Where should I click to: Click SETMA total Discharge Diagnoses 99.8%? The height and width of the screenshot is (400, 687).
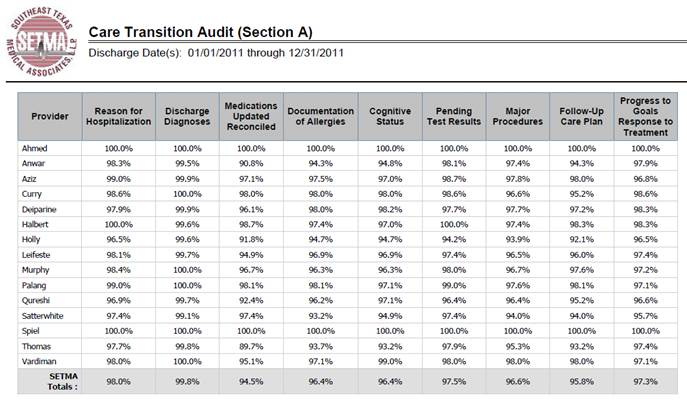click(x=187, y=382)
